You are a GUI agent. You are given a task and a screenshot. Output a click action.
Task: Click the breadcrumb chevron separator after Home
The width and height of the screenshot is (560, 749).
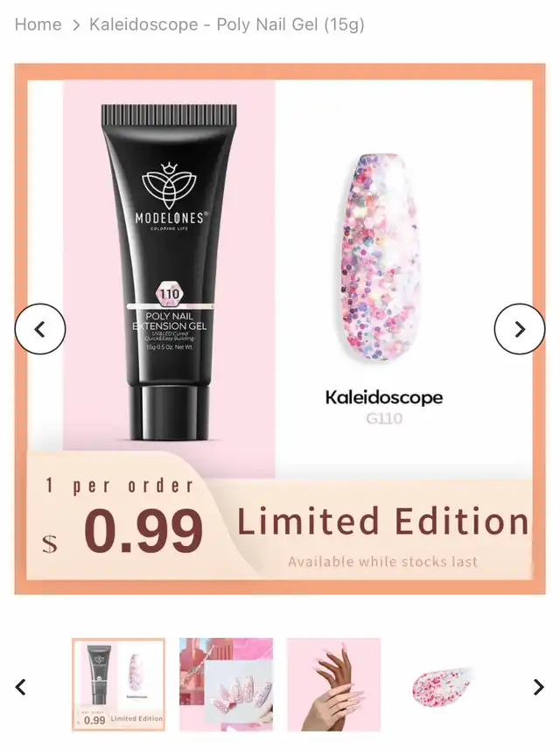[76, 24]
